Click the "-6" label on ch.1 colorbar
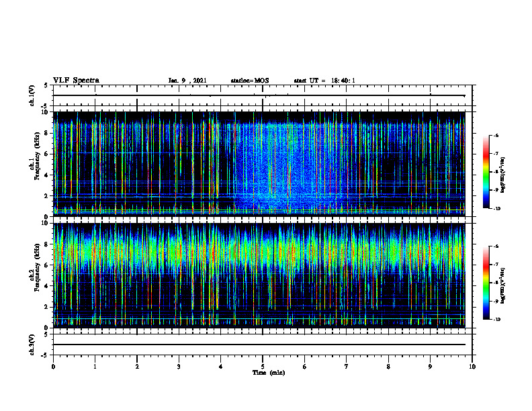The width and height of the screenshot is (532, 411). tap(496, 135)
